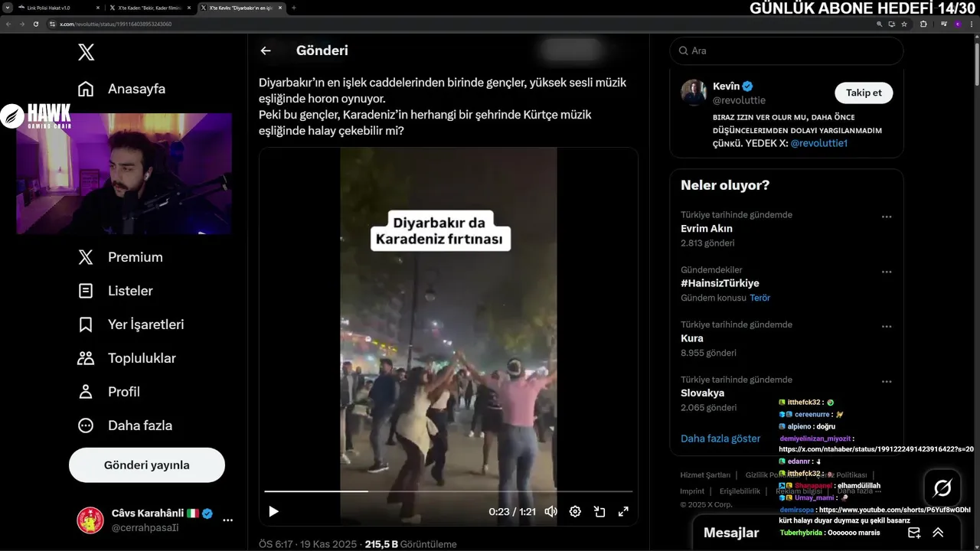Screen dimensions: 980x551
Task: Open Imprint footer link
Action: 692,491
